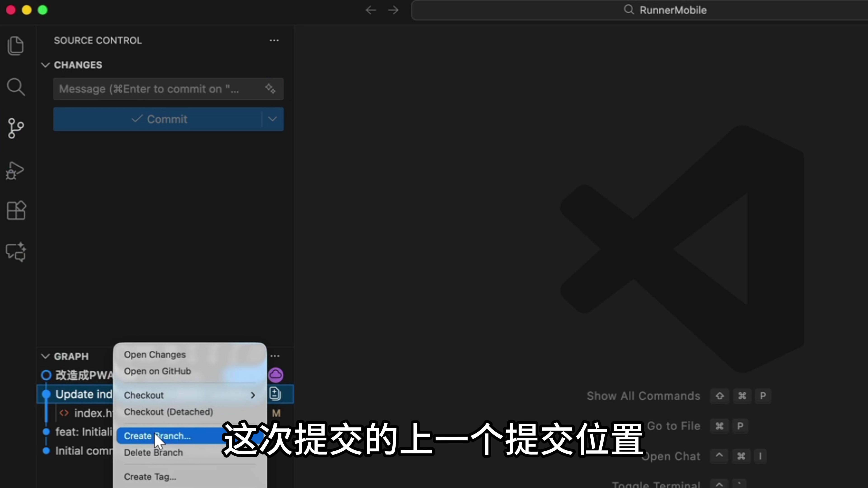868x488 pixels.
Task: Click the navigate forward arrow
Action: (x=393, y=10)
